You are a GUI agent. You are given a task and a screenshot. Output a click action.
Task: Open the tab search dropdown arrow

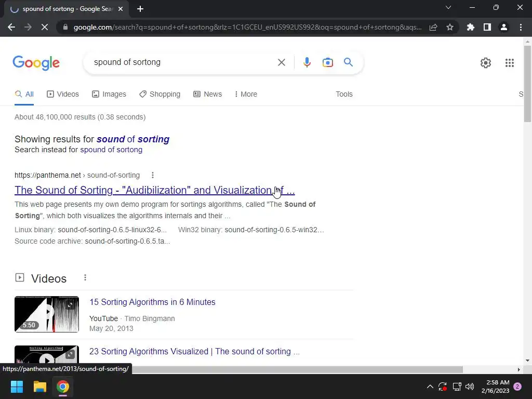448,7
